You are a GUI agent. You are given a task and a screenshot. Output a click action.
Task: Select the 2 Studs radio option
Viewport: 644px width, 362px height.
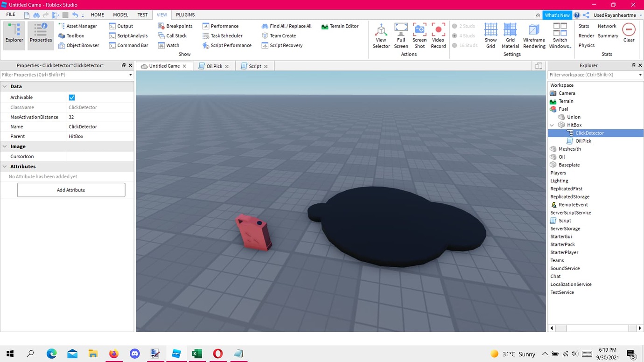[x=455, y=26]
